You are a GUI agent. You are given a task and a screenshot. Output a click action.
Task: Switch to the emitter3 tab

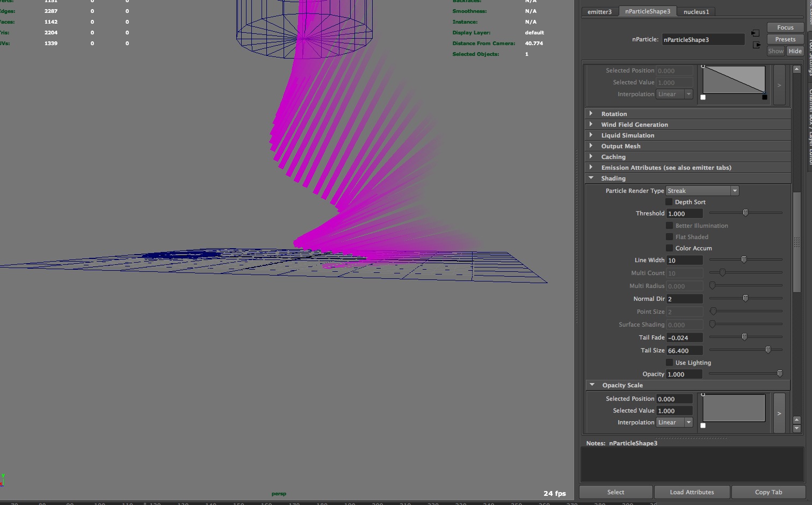tap(599, 12)
